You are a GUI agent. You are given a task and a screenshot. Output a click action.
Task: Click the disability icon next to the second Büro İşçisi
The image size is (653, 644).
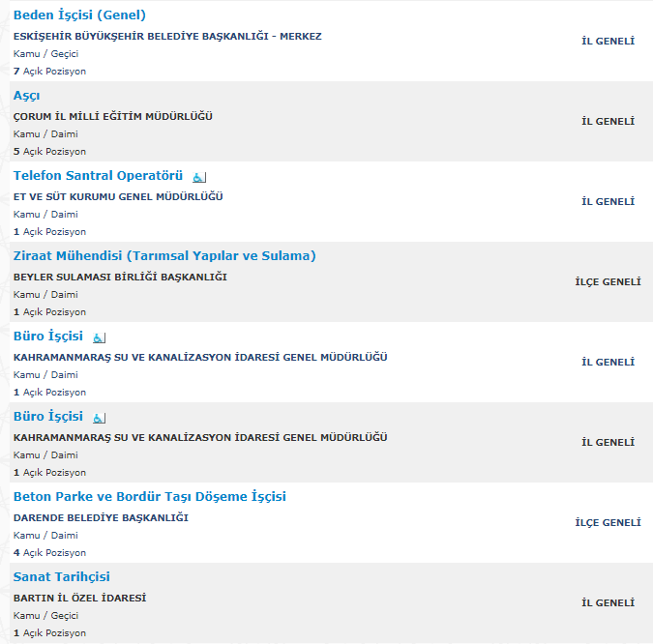(x=99, y=418)
